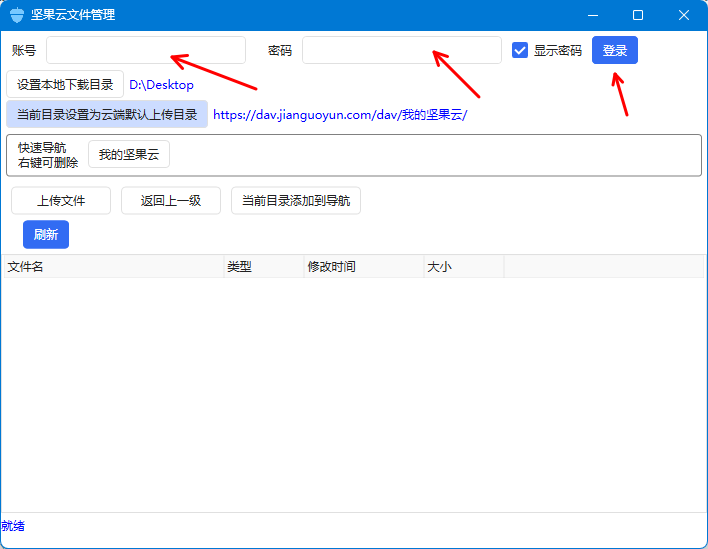Click 设置本地下载目录 button
The image size is (708, 549).
(x=65, y=85)
